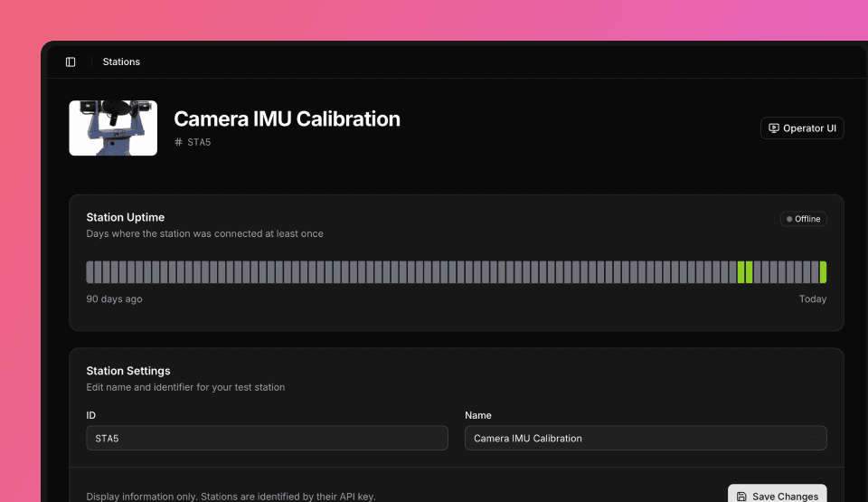Screen dimensions: 868x502
Task: Select today's green uptime bar
Action: 823,272
